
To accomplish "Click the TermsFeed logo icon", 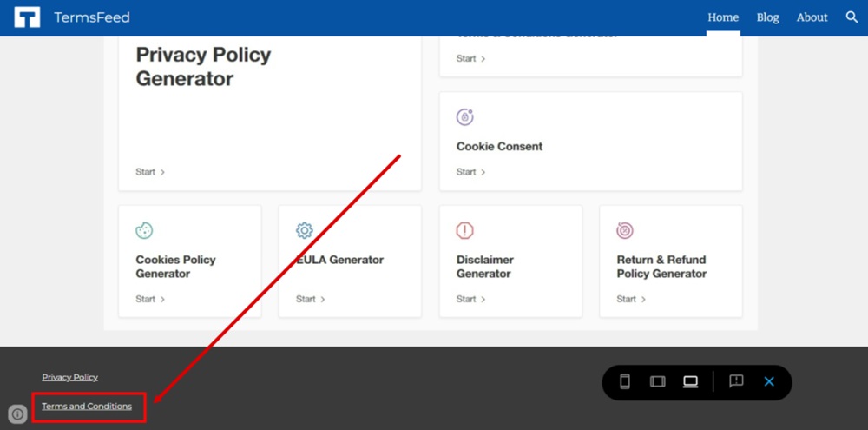I will (27, 17).
